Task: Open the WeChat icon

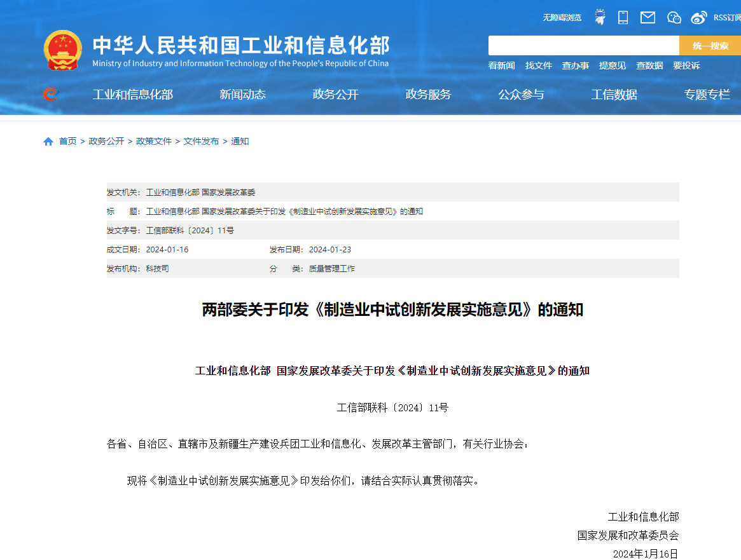Action: pos(674,17)
